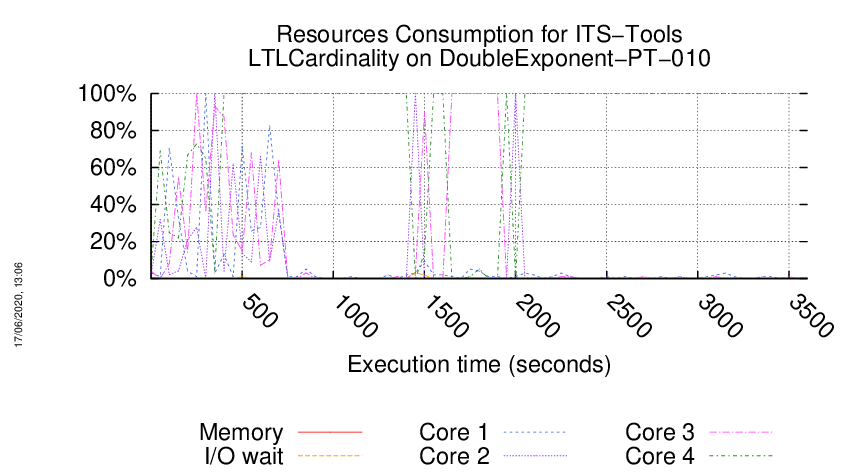This screenshot has height=475, width=850.
Task: Click the purple Core 2 legend line
Action: click(x=535, y=456)
